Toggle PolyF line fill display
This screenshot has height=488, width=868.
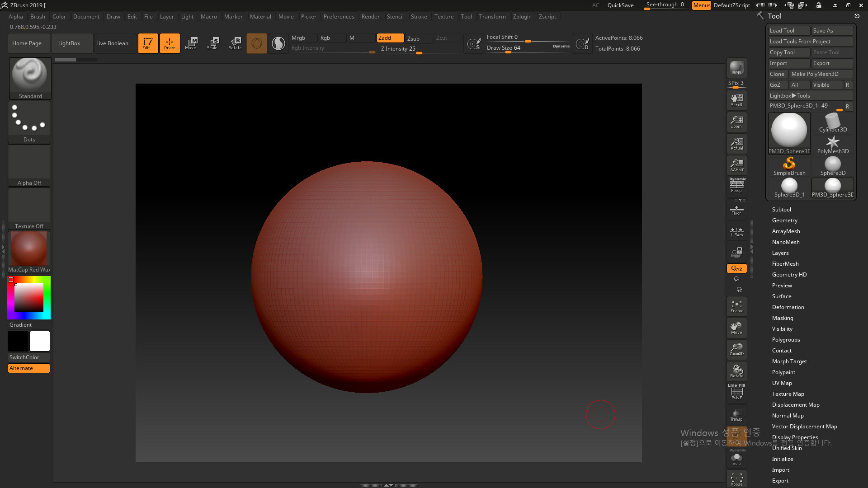pos(736,392)
